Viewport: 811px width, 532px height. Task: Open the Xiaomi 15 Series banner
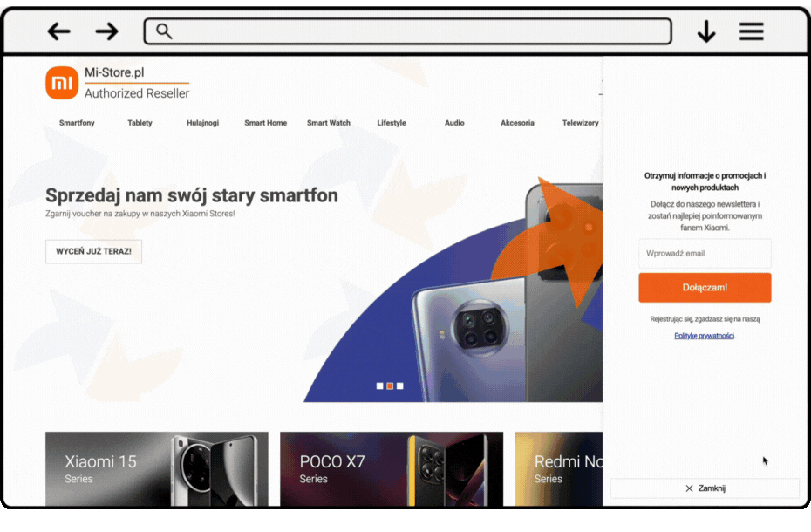coord(157,469)
